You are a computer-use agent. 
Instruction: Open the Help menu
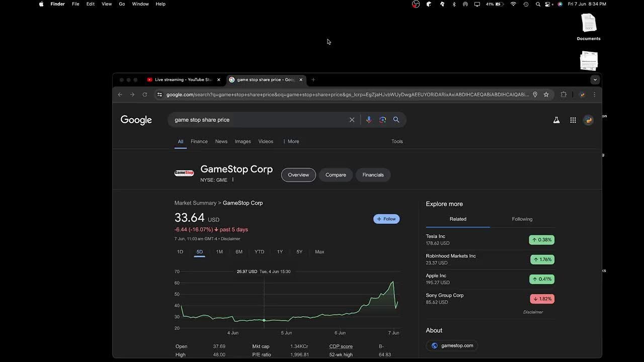[160, 4]
